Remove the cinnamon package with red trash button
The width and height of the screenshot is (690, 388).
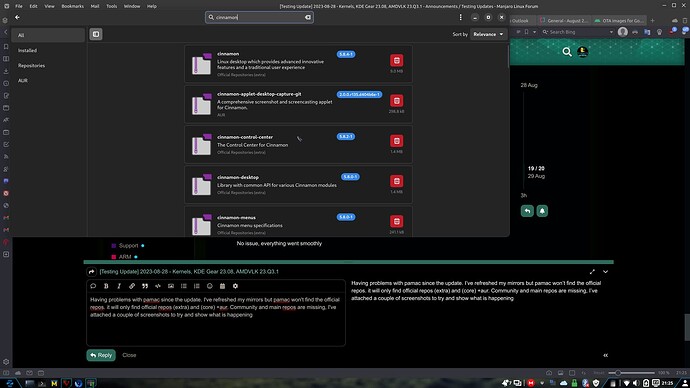(x=396, y=60)
